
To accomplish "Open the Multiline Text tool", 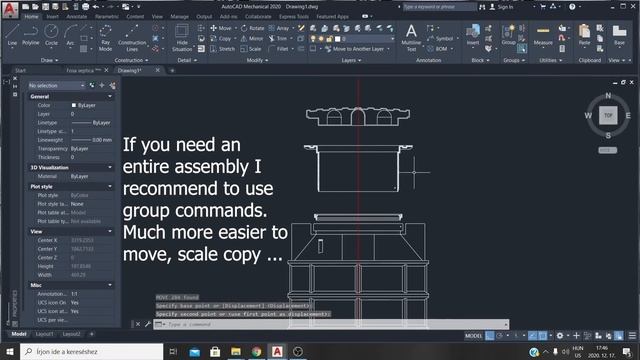I will tap(411, 38).
